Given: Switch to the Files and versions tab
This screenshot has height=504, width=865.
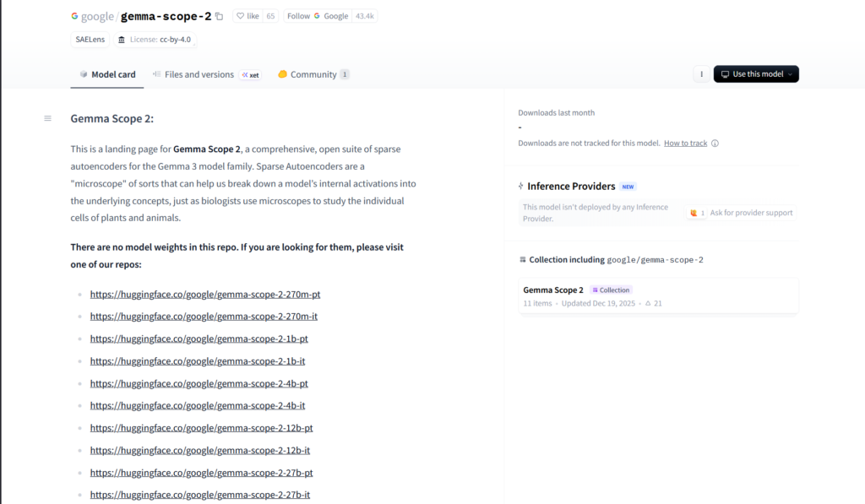Looking at the screenshot, I should [x=199, y=74].
